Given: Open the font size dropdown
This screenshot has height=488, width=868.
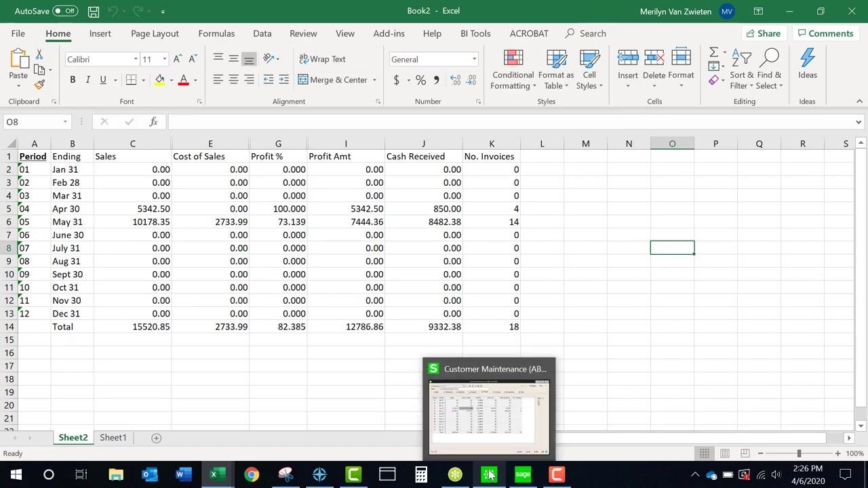Looking at the screenshot, I should (x=164, y=60).
